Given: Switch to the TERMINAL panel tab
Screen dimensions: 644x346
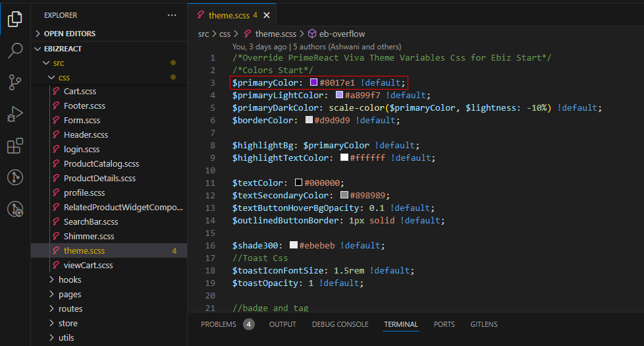Looking at the screenshot, I should tap(401, 324).
